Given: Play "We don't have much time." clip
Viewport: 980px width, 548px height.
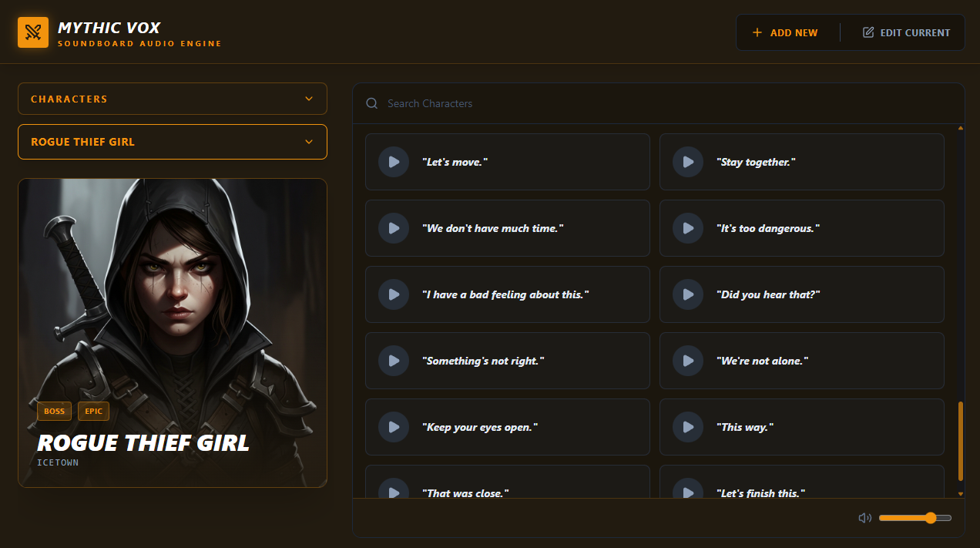Looking at the screenshot, I should point(394,228).
